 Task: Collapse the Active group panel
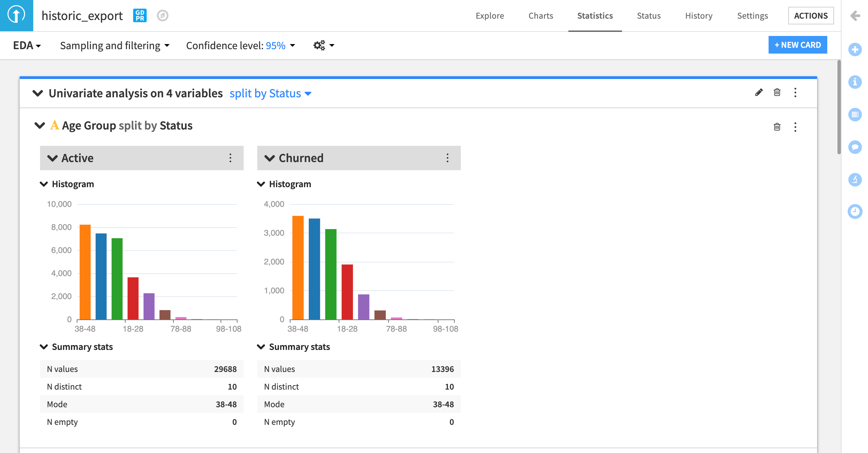[52, 158]
